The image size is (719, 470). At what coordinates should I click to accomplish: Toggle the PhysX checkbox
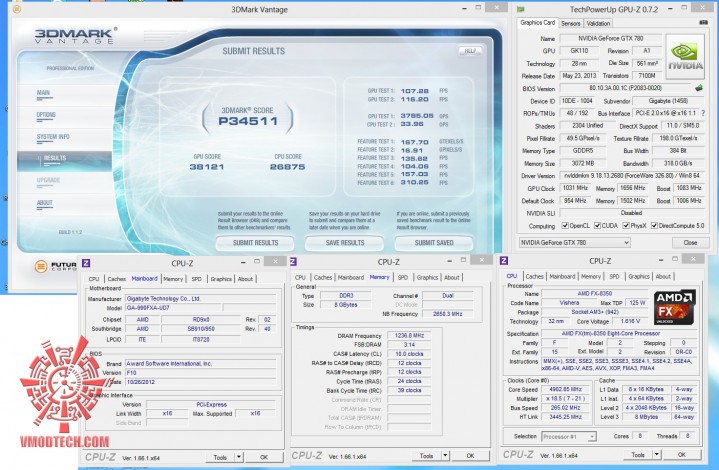[x=625, y=226]
